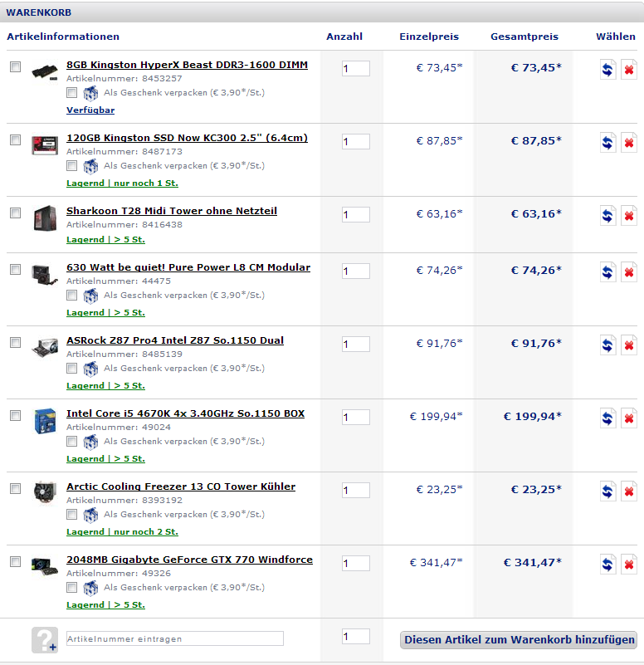Click gift box icon under be quiet! power supply
The height and width of the screenshot is (665, 644).
click(x=90, y=296)
